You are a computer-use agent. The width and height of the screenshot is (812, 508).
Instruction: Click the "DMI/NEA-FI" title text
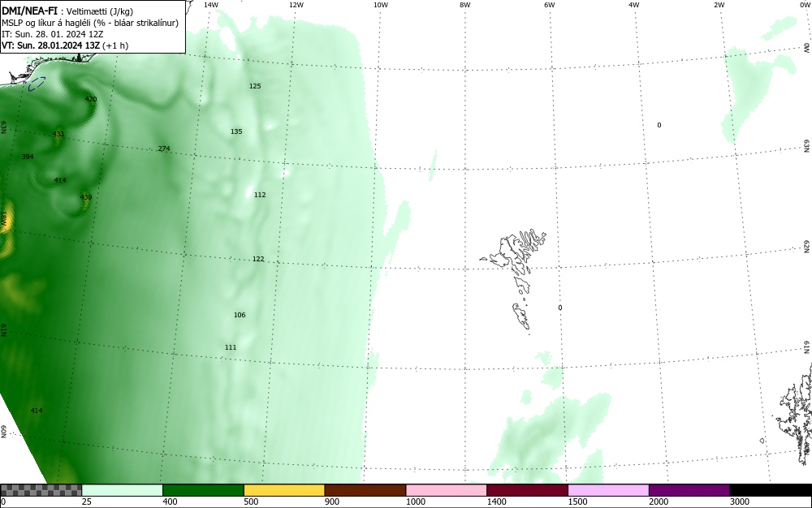(x=29, y=11)
